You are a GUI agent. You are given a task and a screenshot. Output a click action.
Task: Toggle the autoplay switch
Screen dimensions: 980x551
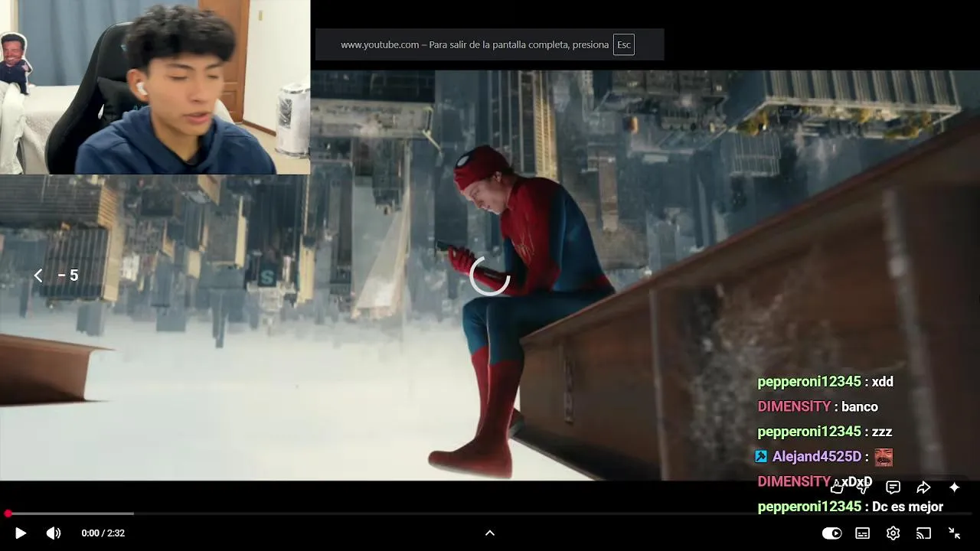[x=831, y=533]
